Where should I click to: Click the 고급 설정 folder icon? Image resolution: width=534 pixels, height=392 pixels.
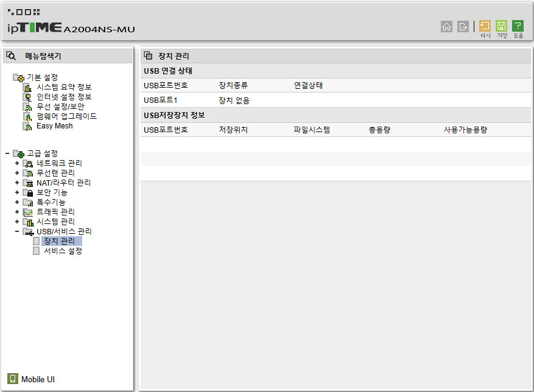click(18, 154)
